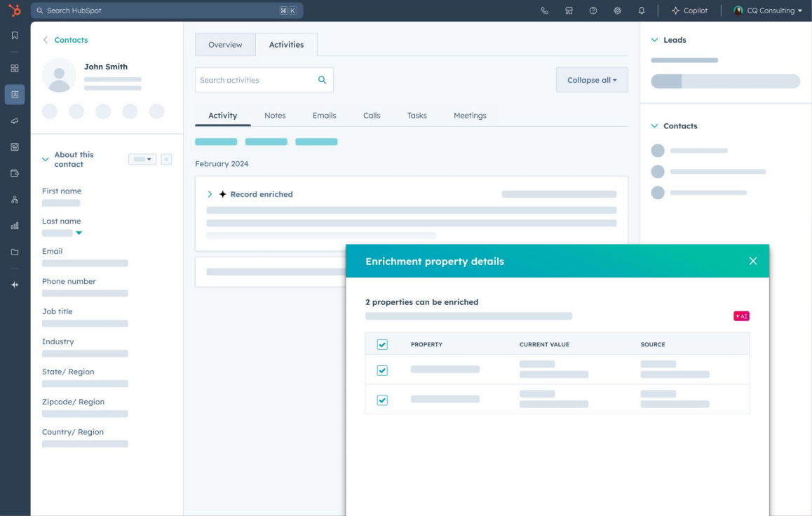Select the Activity sub-tab

223,116
